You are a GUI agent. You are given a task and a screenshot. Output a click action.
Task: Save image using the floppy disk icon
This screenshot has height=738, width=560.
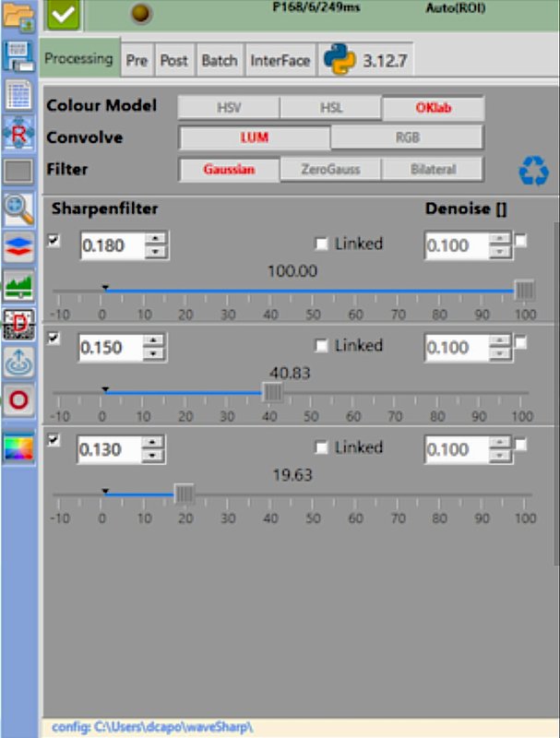click(18, 56)
